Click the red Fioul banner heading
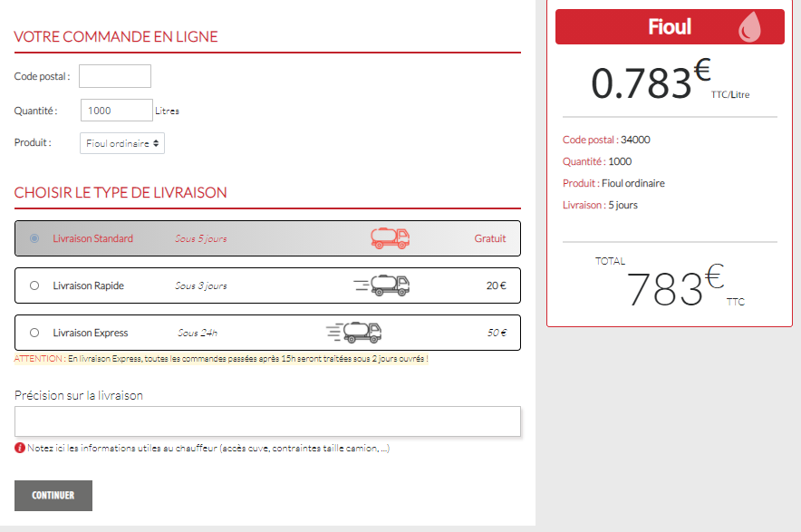The width and height of the screenshot is (801, 532). click(670, 27)
